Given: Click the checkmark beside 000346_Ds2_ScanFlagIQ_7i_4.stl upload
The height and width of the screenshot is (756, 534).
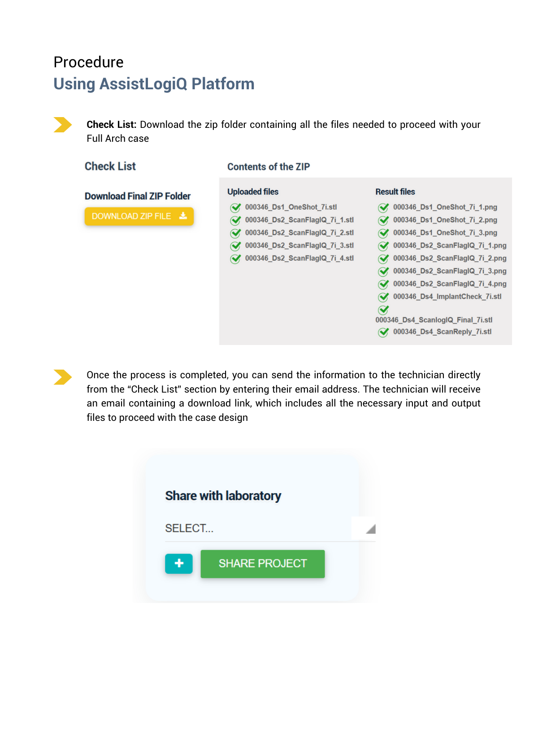Looking at the screenshot, I should pyautogui.click(x=235, y=259).
